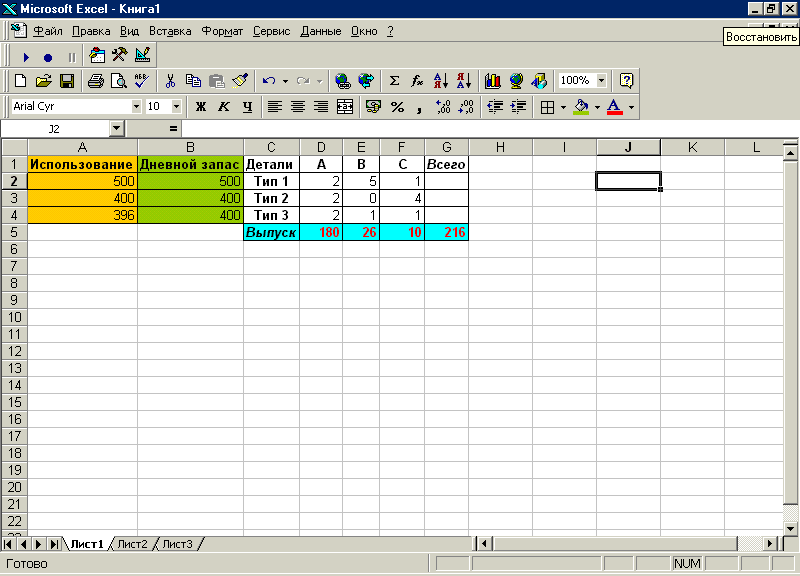Screen dimensions: 800x576
Task: Expand the borders style dropdown arrow
Action: pos(563,107)
